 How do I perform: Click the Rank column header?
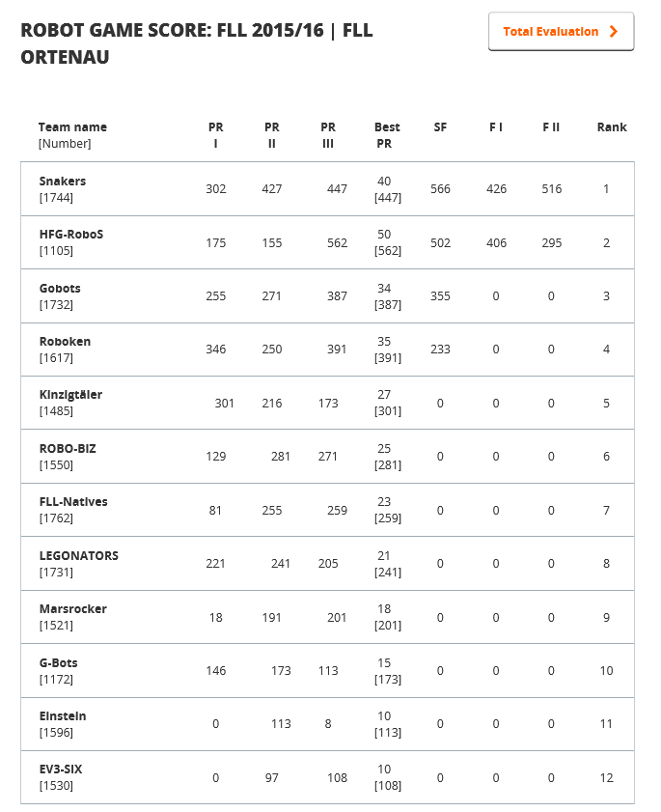click(x=612, y=127)
